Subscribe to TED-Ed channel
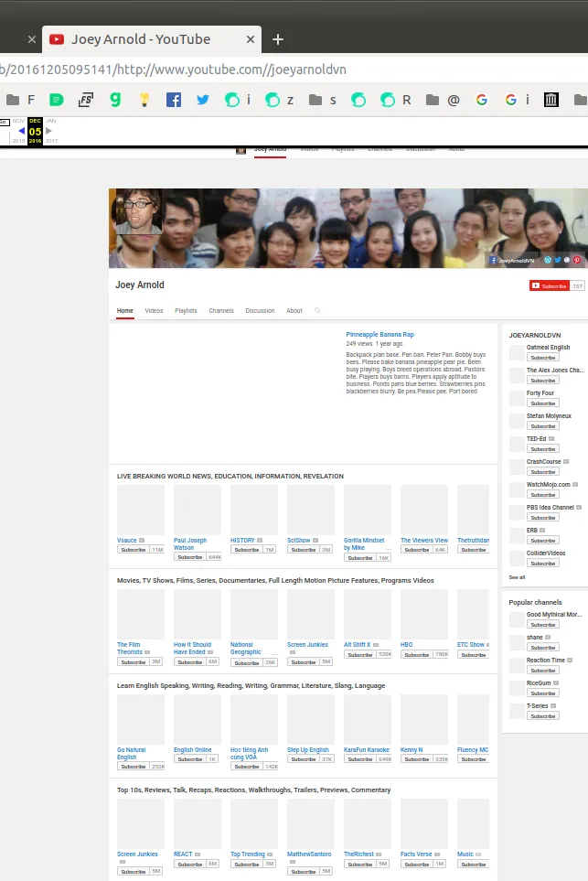This screenshot has width=588, height=881. click(x=543, y=449)
